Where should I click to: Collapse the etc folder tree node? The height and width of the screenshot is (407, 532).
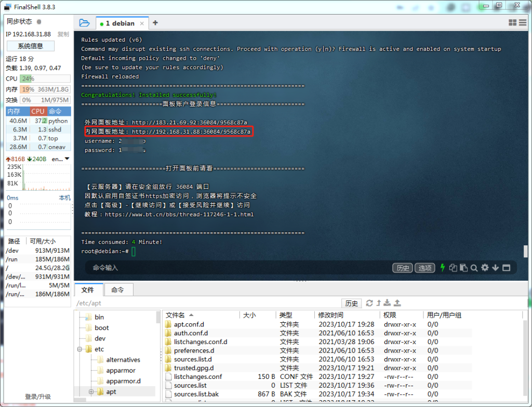tap(79, 349)
